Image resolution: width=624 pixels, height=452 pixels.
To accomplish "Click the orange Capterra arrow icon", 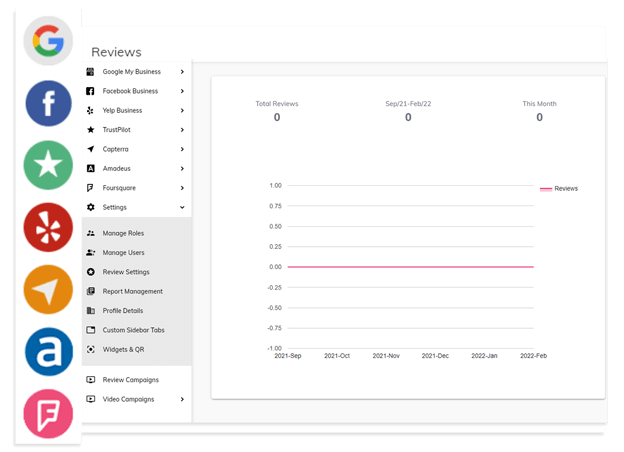I will tap(48, 290).
